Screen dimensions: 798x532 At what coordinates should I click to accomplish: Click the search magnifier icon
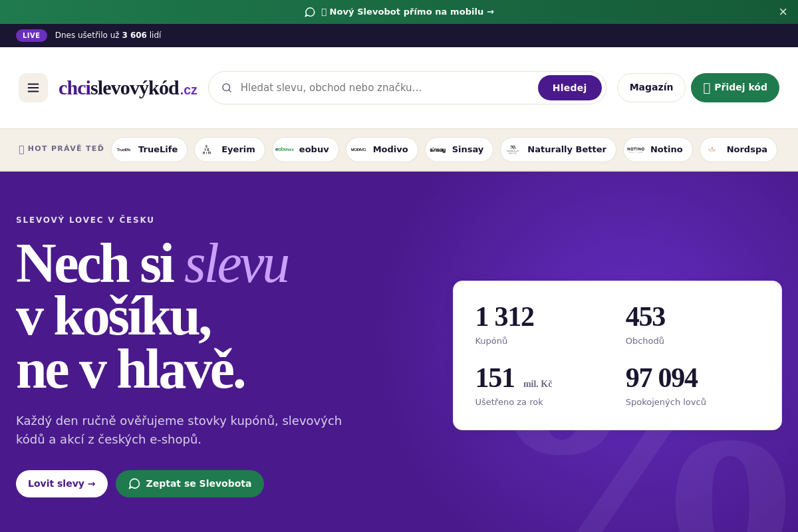pyautogui.click(x=227, y=88)
